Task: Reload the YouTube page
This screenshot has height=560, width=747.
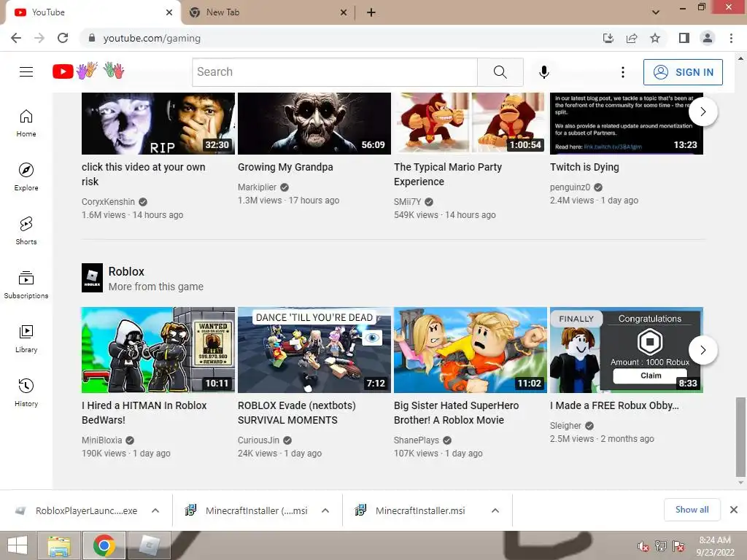Action: [x=63, y=38]
